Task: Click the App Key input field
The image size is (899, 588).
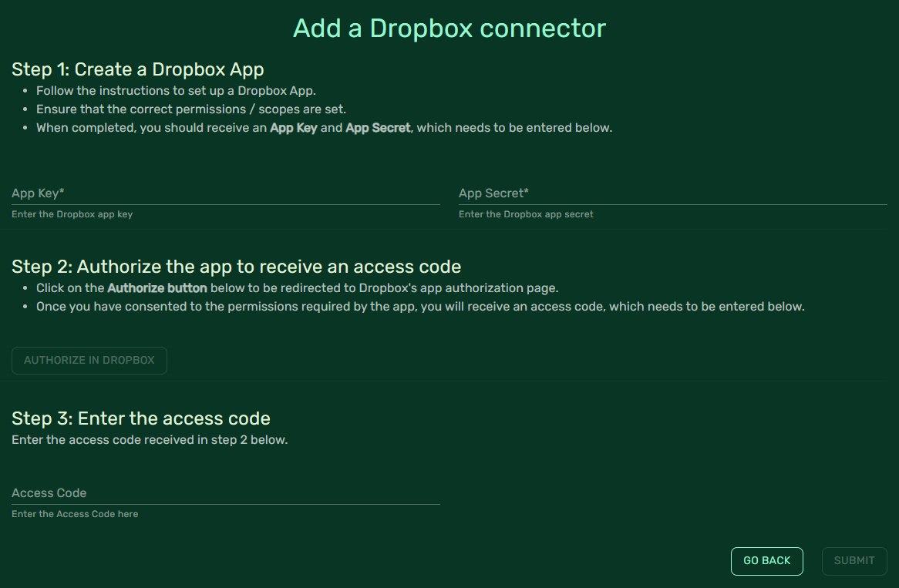Action: (225, 193)
